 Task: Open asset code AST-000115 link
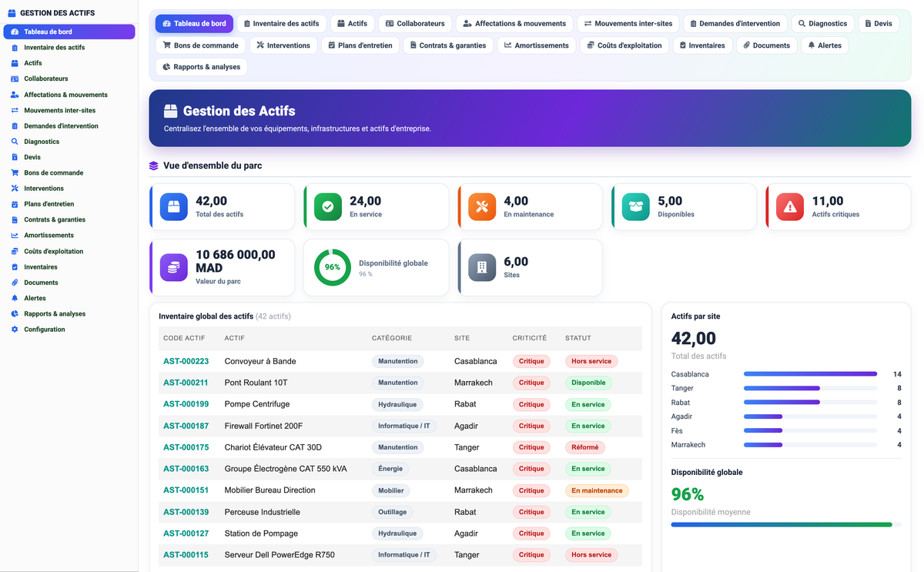(186, 555)
